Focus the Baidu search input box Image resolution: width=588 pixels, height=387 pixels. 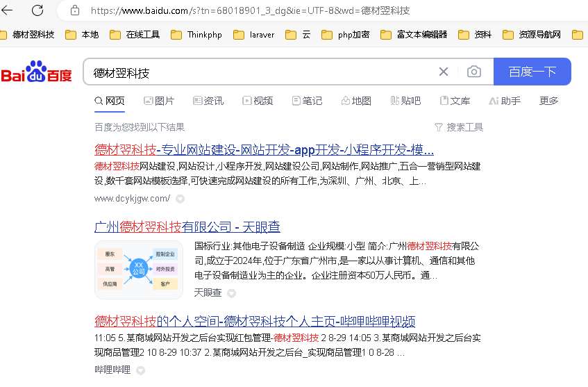tap(259, 72)
